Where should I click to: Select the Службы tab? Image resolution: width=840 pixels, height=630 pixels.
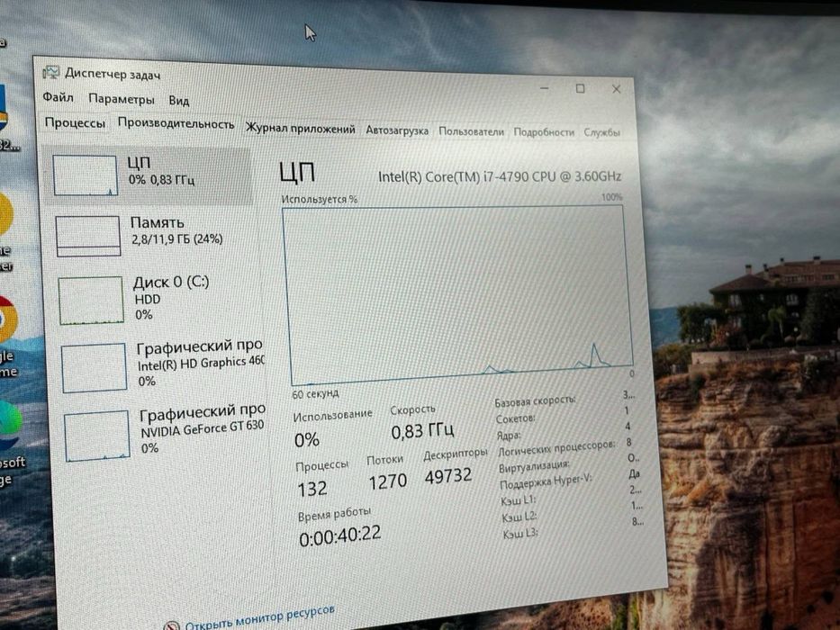coord(601,132)
